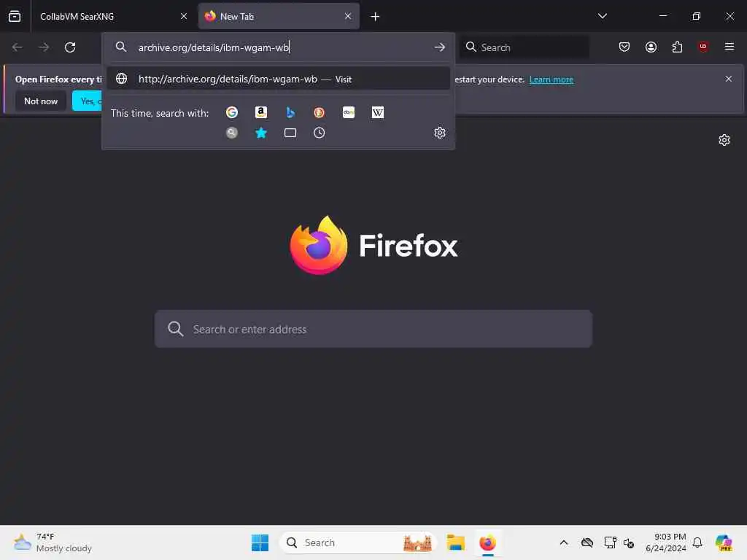The image size is (747, 560).
Task: Reload the current page
Action: pyautogui.click(x=70, y=47)
